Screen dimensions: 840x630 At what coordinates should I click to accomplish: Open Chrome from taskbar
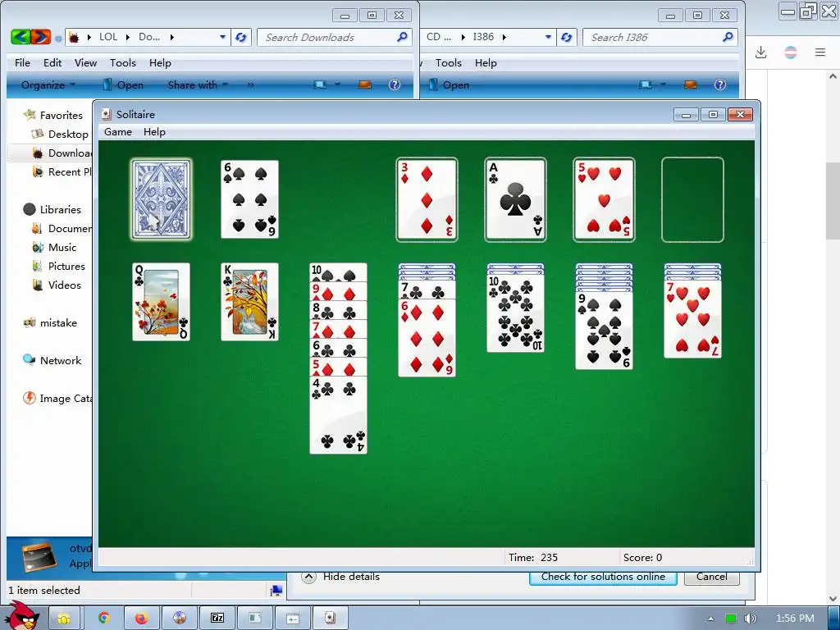click(103, 619)
